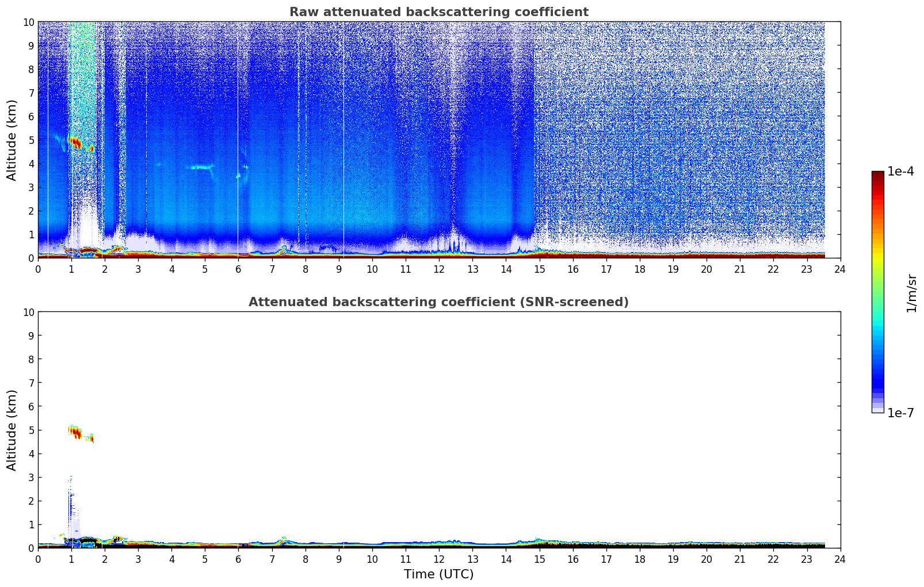The height and width of the screenshot is (587, 924).
Task: Select the "1e-4" colorbar maximum label
Action: tap(900, 171)
